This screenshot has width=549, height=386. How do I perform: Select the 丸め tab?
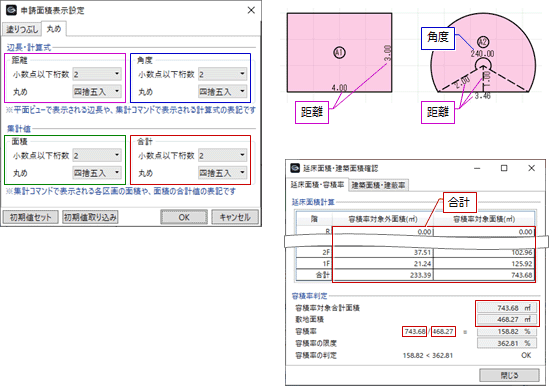click(54, 29)
